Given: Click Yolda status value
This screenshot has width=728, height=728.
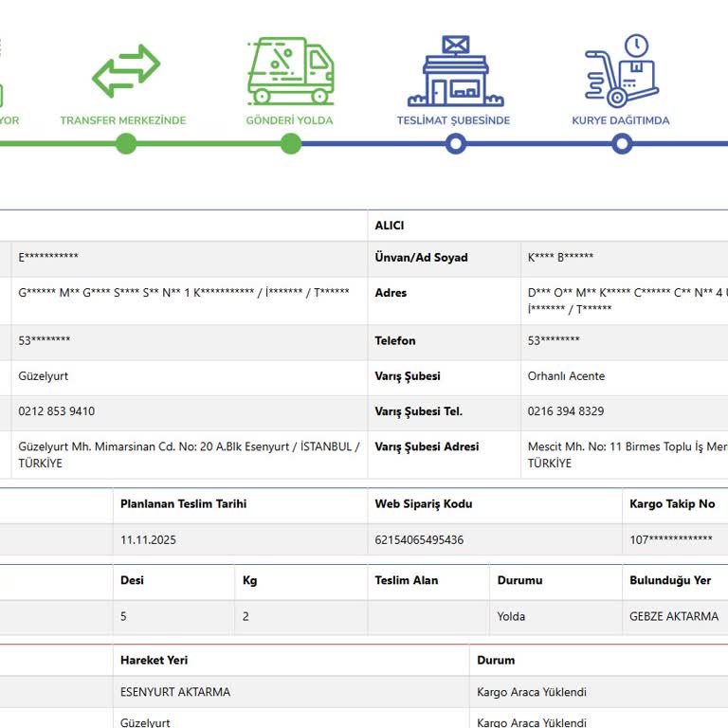Looking at the screenshot, I should [x=511, y=616].
